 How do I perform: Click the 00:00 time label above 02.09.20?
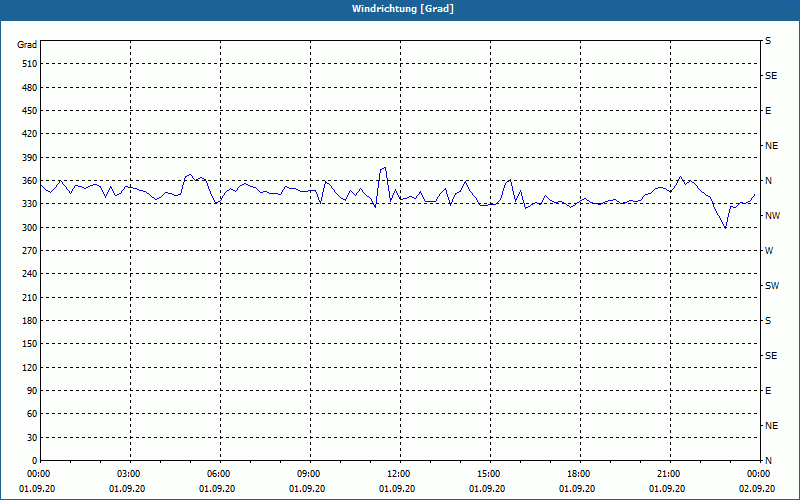758,474
